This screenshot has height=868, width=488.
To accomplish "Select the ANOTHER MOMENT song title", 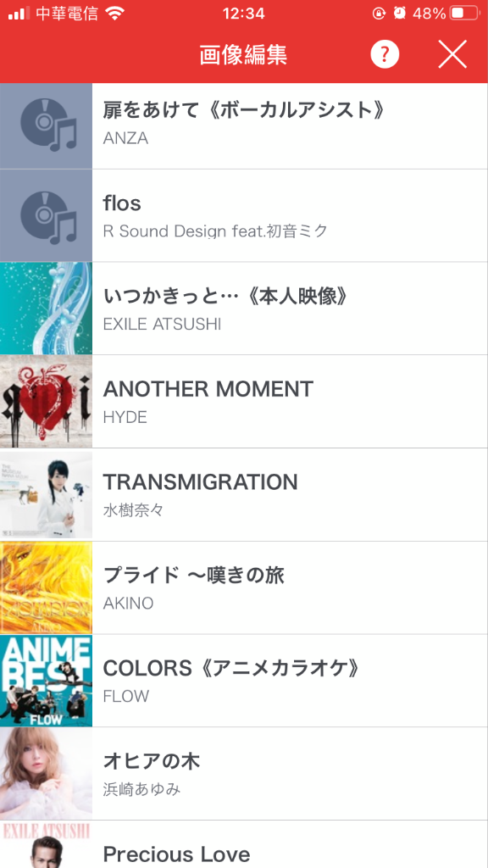I will click(208, 389).
